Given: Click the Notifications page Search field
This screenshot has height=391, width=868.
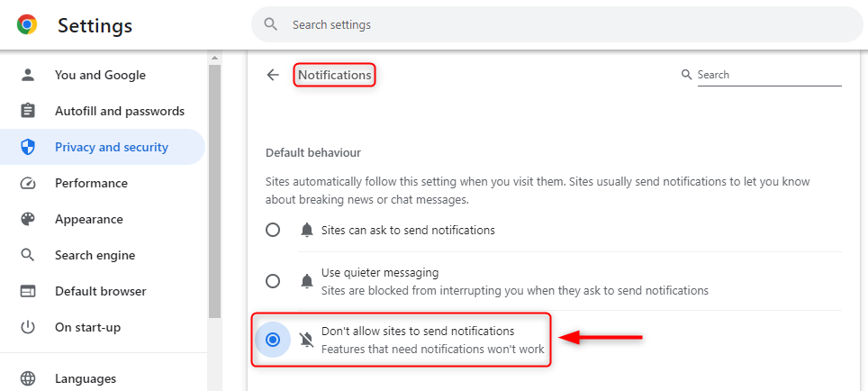Looking at the screenshot, I should pyautogui.click(x=769, y=75).
